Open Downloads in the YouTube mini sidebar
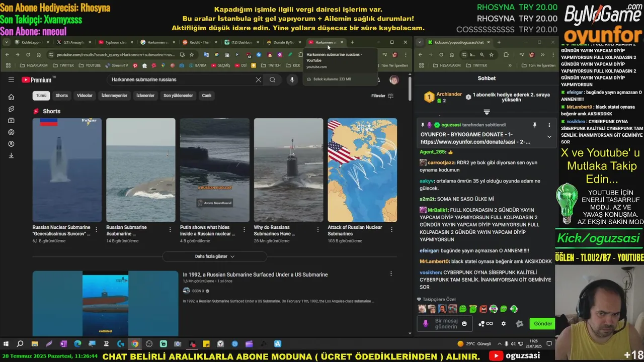Image resolution: width=644 pixels, height=362 pixels. [11, 155]
